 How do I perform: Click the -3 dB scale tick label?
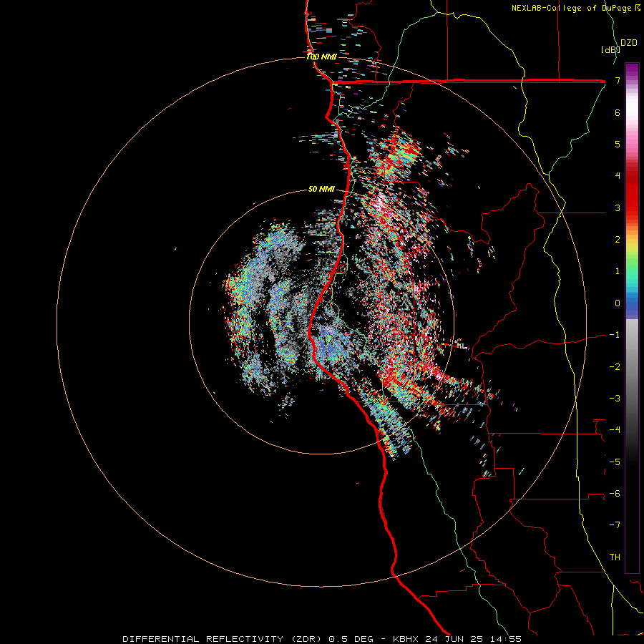(x=615, y=399)
